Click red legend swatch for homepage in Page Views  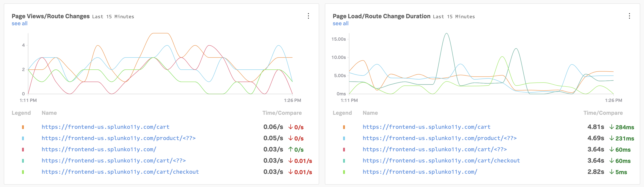tap(23, 150)
